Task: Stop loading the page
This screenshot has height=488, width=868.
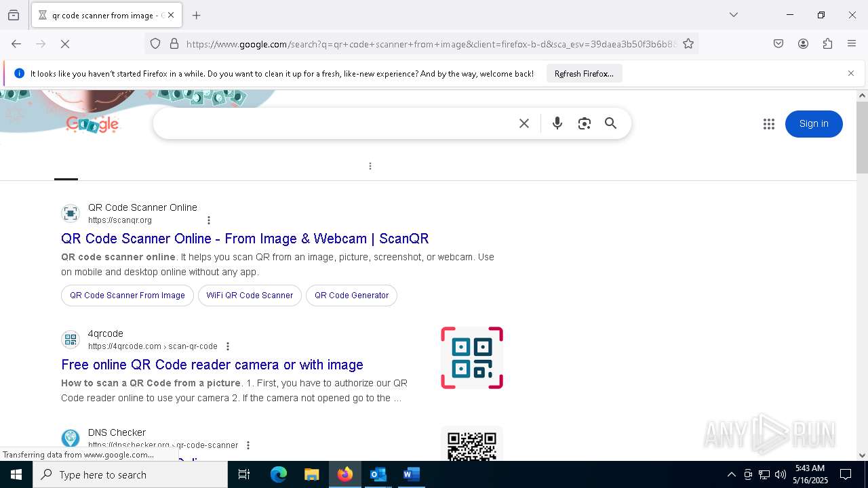Action: click(x=65, y=44)
